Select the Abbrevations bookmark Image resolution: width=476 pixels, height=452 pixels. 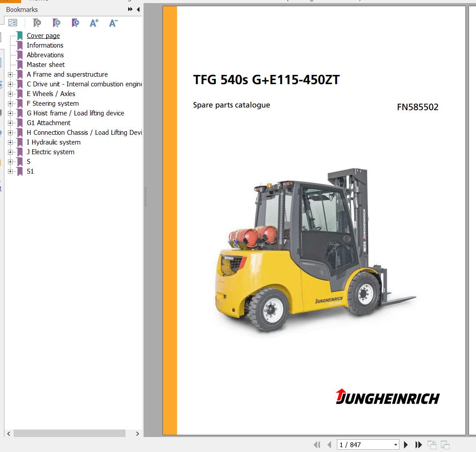[45, 55]
